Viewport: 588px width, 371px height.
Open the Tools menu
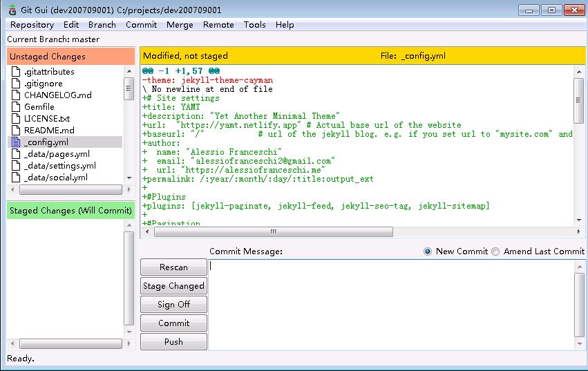255,25
